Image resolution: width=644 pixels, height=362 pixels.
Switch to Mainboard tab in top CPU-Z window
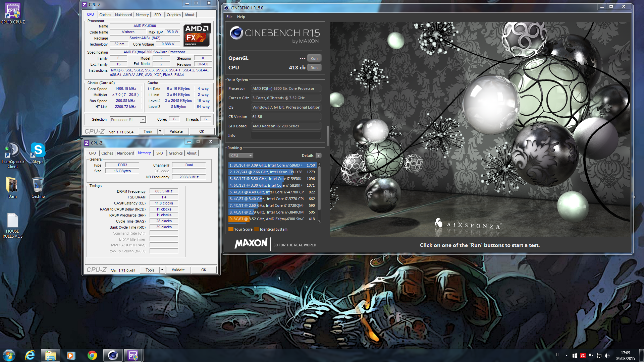[123, 15]
